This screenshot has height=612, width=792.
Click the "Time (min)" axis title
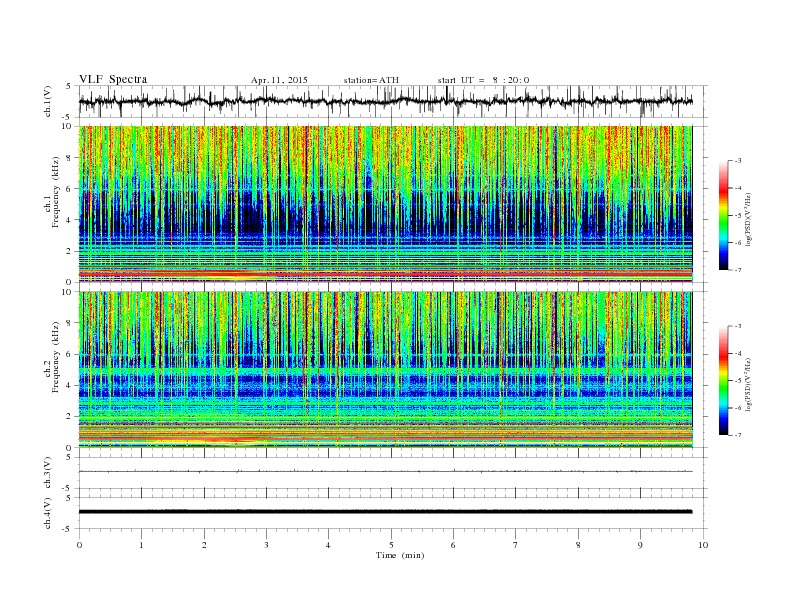click(x=400, y=555)
